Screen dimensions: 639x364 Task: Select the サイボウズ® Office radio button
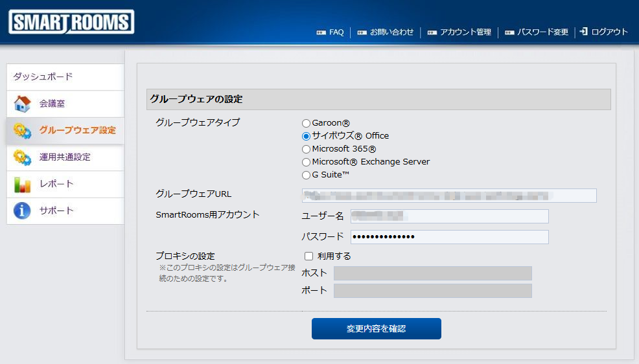point(306,136)
